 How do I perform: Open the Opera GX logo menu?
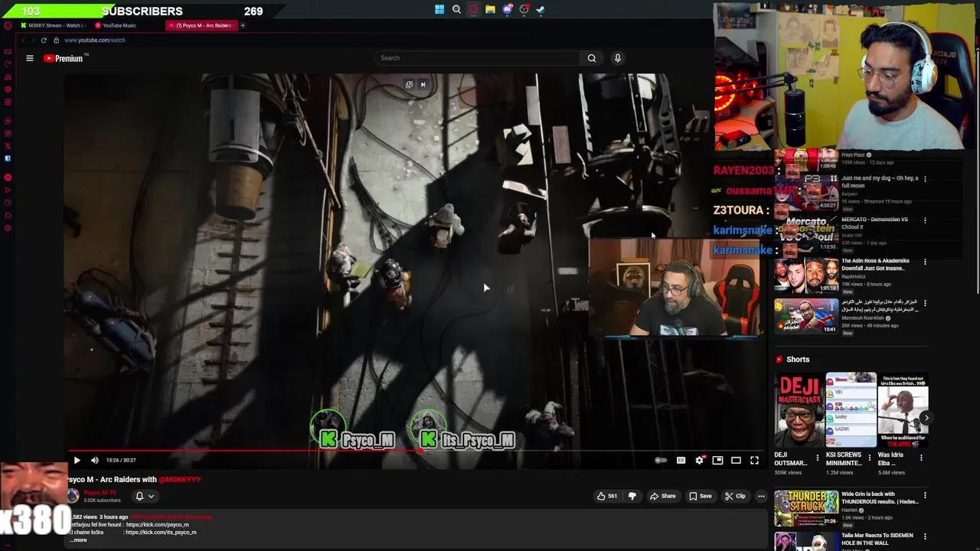pos(8,25)
